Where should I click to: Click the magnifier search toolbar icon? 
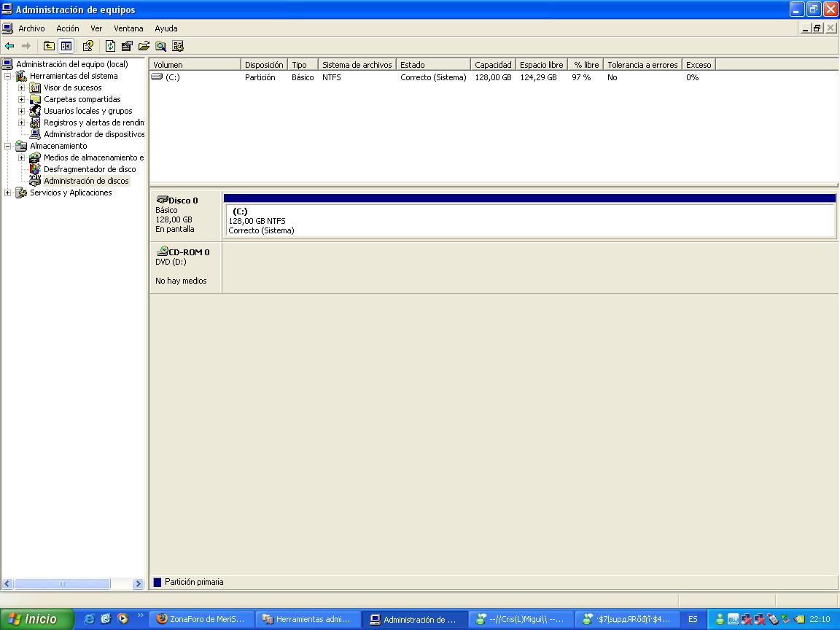(160, 46)
